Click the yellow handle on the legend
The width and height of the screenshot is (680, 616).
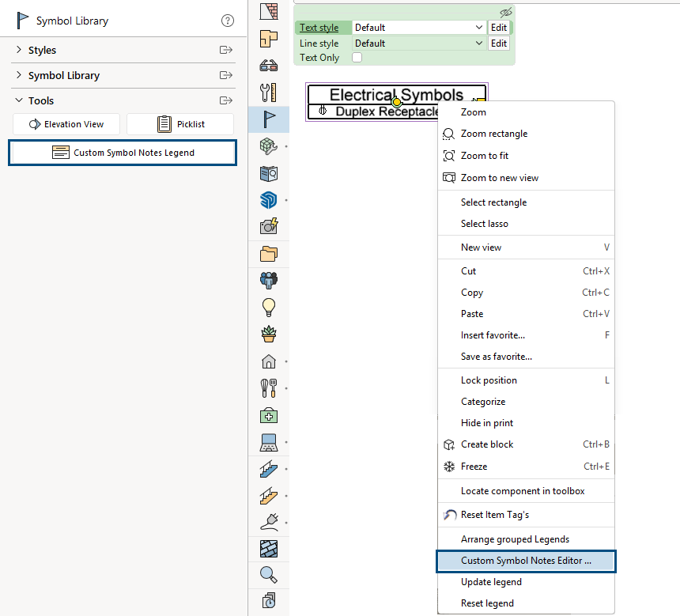pos(396,102)
